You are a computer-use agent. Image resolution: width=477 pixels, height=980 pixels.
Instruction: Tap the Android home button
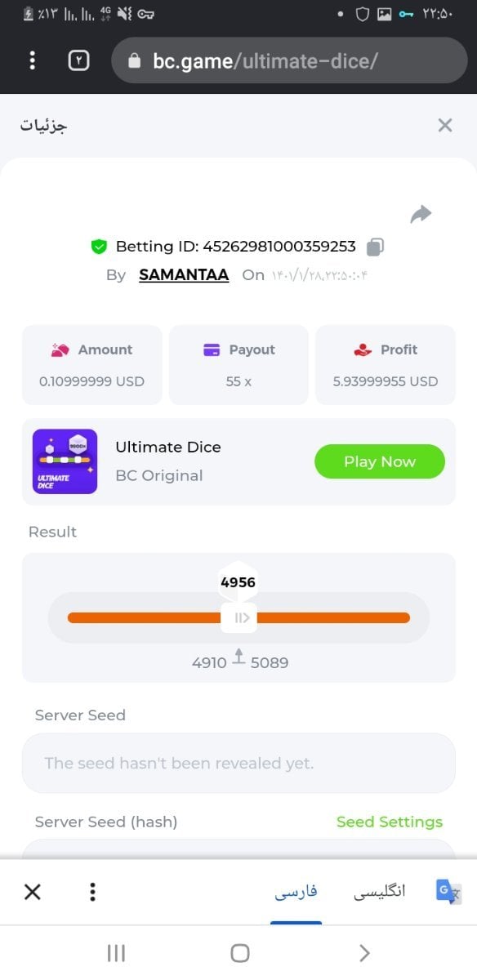point(239,953)
